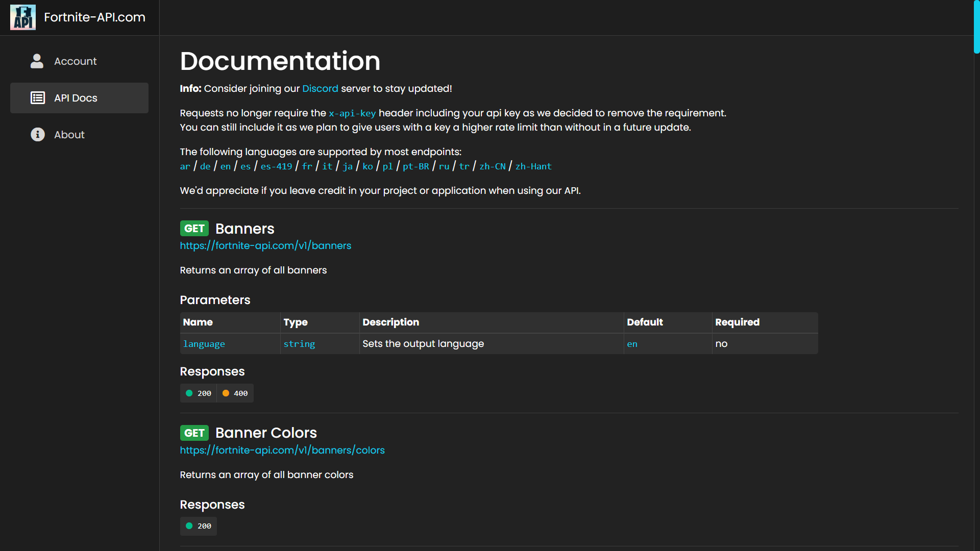The width and height of the screenshot is (980, 551).
Task: Expand the 400 response for Banners
Action: click(x=235, y=393)
